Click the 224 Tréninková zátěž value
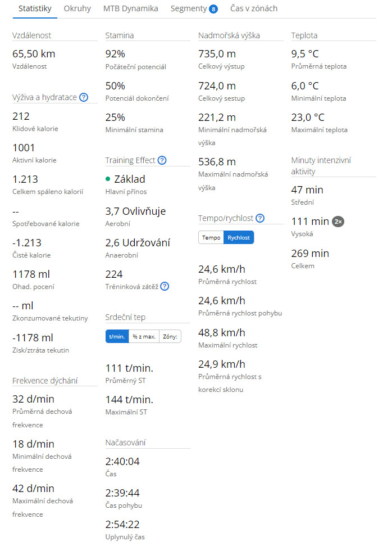This screenshot has height=546, width=392. click(114, 274)
